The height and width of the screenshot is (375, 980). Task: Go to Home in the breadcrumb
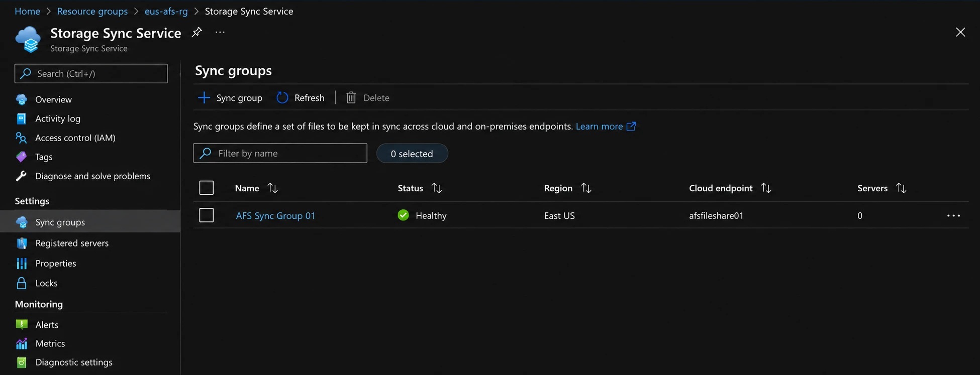click(x=27, y=11)
